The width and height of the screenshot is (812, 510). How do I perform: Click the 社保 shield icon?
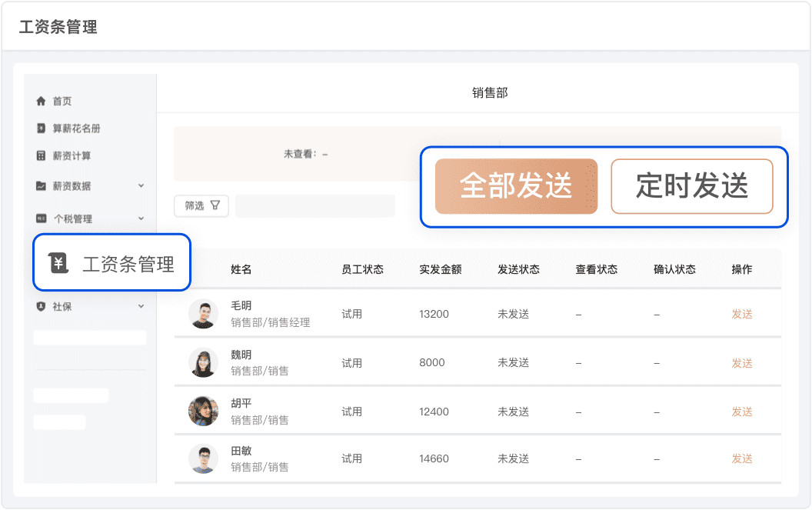(x=42, y=306)
